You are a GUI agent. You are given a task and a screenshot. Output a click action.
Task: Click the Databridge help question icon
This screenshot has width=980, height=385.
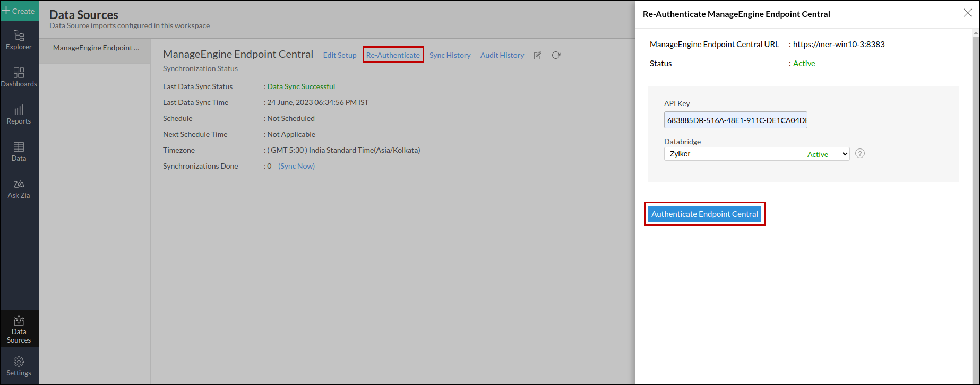(860, 153)
